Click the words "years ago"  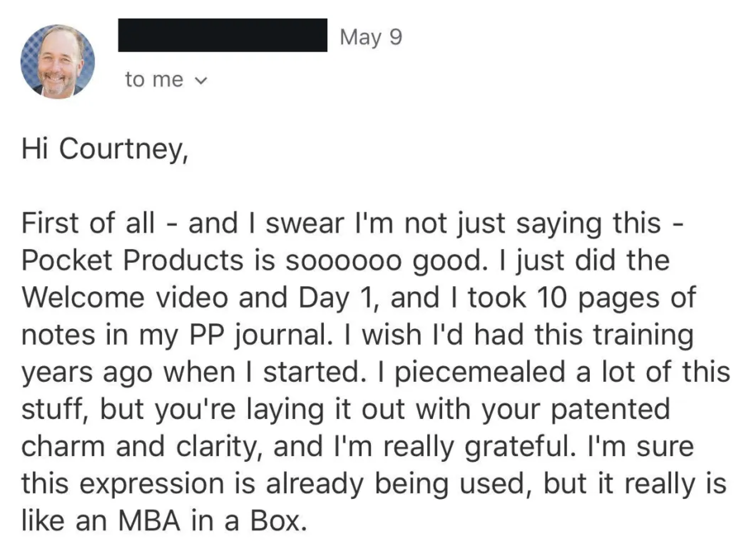87,372
